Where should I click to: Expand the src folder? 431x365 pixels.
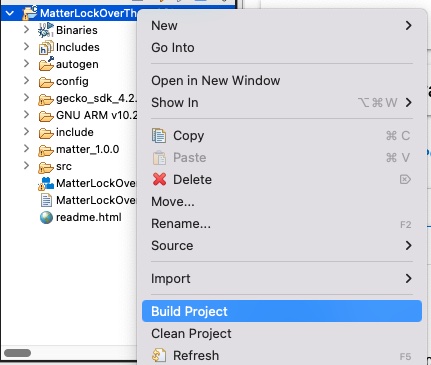click(26, 165)
